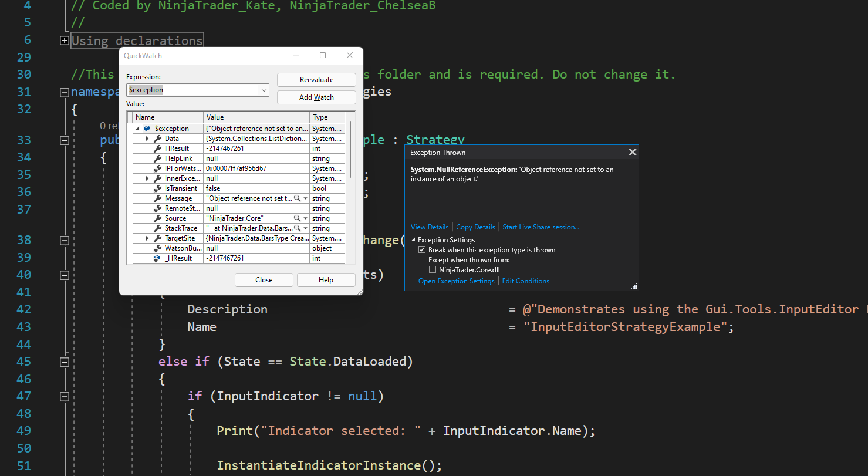The width and height of the screenshot is (868, 476).
Task: Expand the collapsed Using declarations region
Action: click(65, 40)
